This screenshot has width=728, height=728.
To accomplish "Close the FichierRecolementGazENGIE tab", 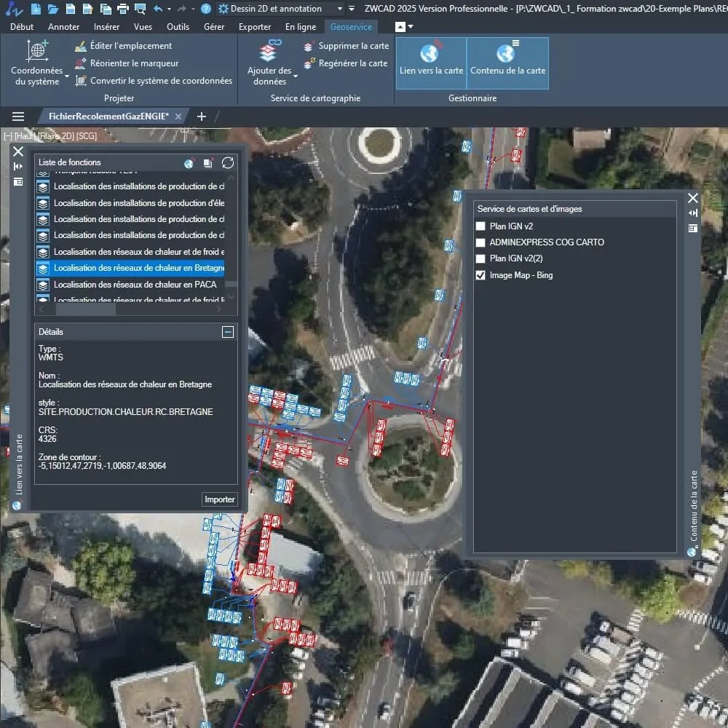I will (x=178, y=116).
